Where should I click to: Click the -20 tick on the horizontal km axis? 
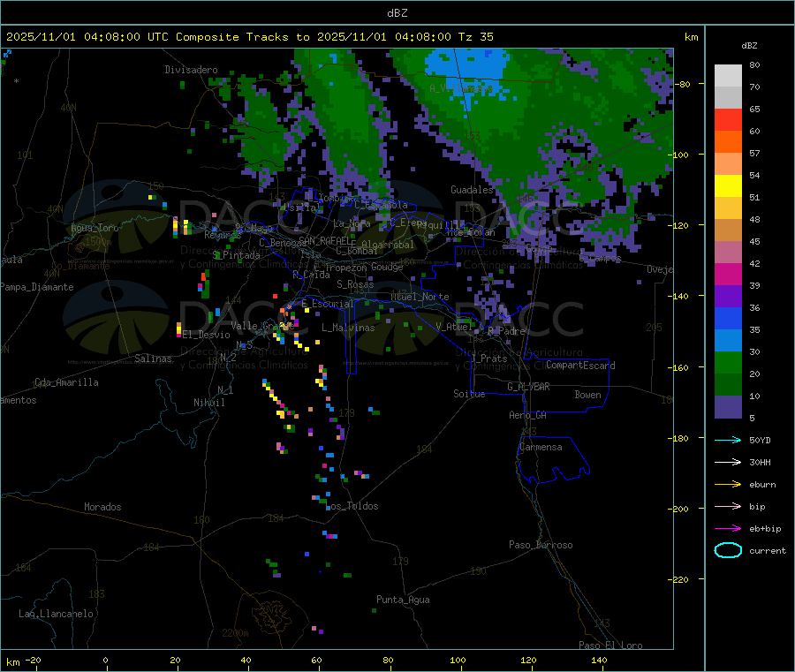pos(34,660)
